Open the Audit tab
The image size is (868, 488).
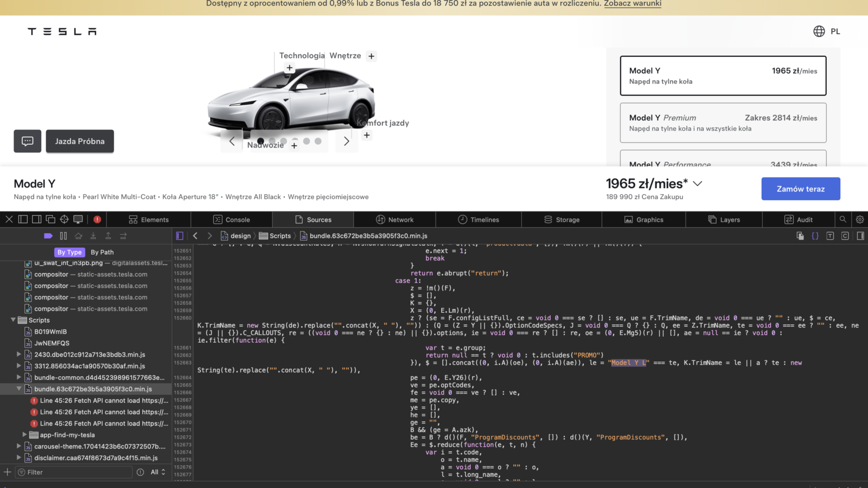pos(799,220)
